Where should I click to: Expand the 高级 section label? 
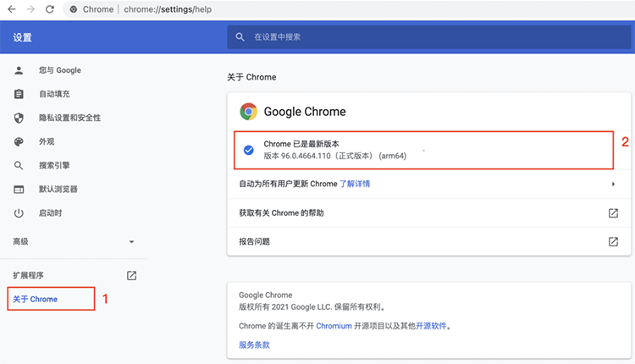click(20, 242)
